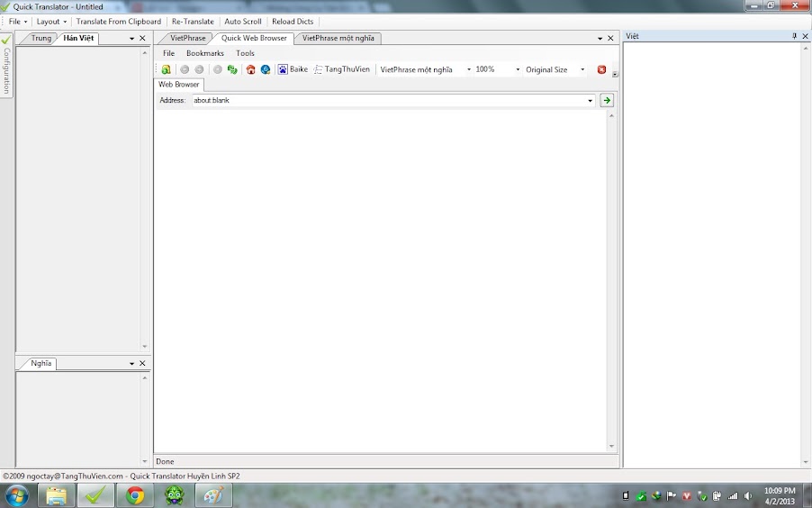Viewport: 812px width, 508px height.
Task: Open the Bookmarks menu
Action: click(x=205, y=53)
